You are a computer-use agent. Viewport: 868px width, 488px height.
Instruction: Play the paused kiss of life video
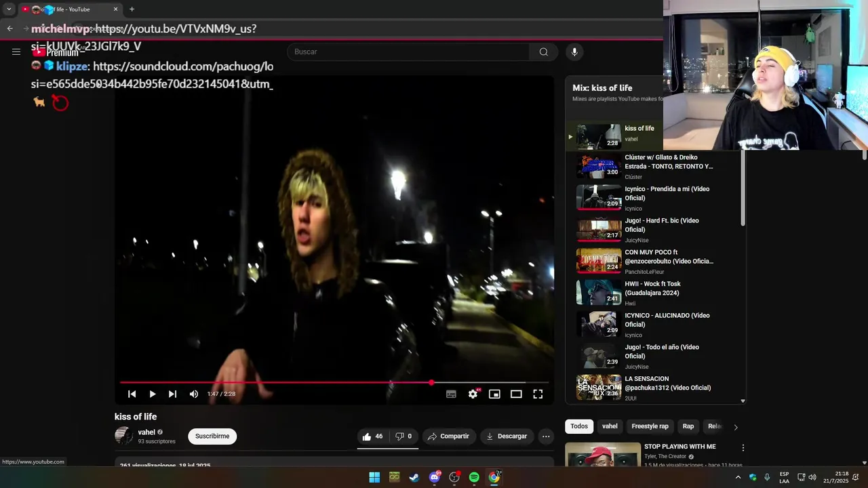153,394
